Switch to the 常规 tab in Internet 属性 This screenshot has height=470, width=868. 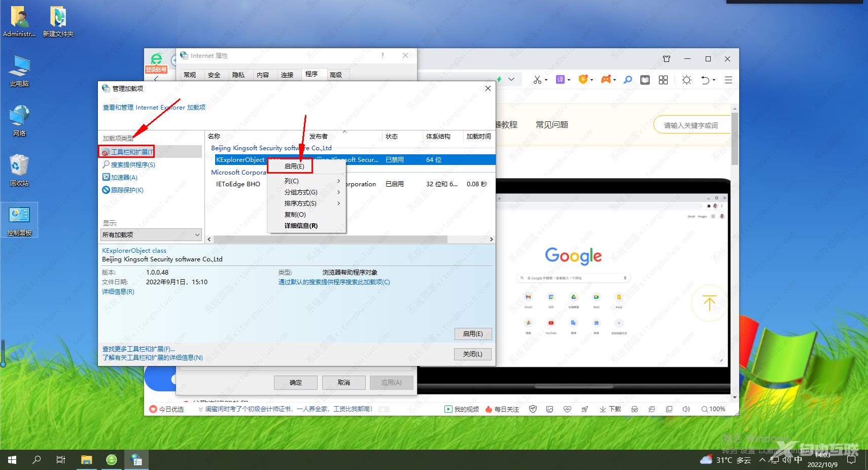coord(190,75)
